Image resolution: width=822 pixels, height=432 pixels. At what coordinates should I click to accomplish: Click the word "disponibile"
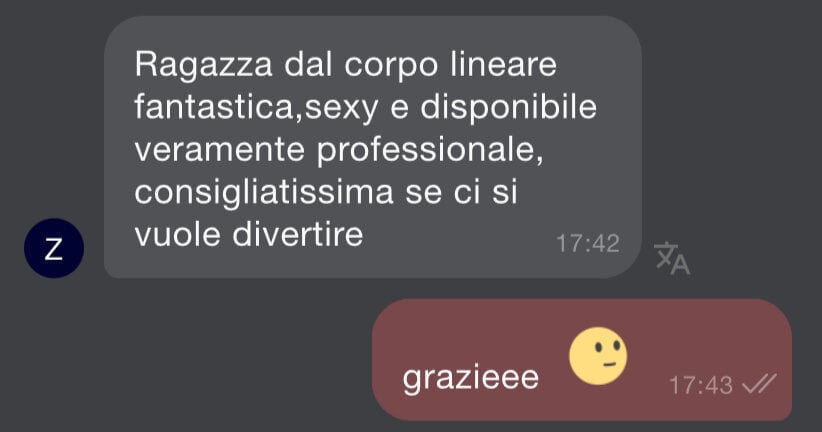pos(509,108)
